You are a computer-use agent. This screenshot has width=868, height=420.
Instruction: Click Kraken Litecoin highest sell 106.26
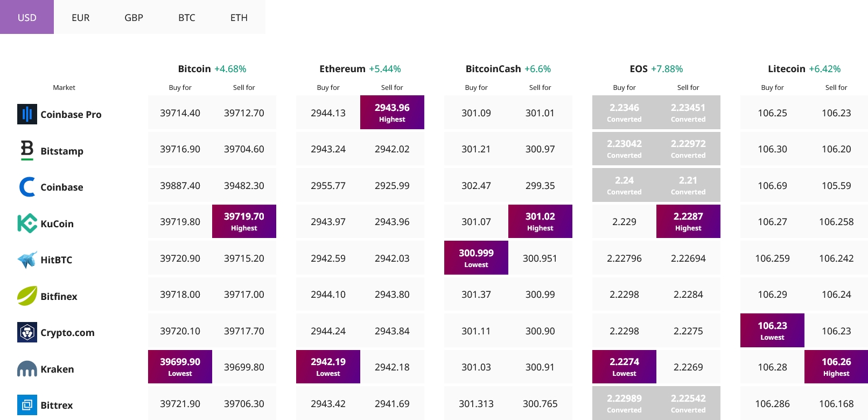tap(836, 367)
